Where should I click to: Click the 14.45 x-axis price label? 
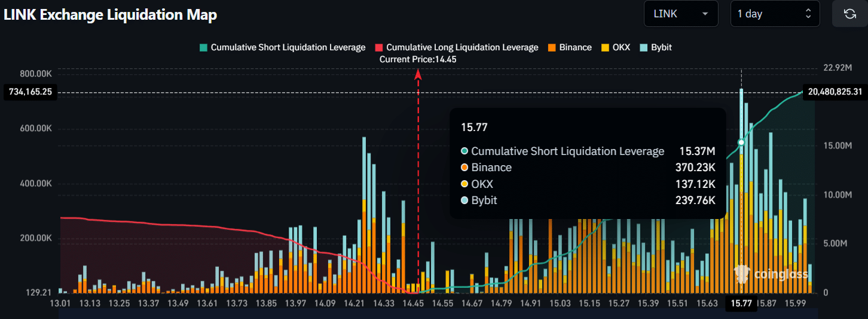pos(414,303)
